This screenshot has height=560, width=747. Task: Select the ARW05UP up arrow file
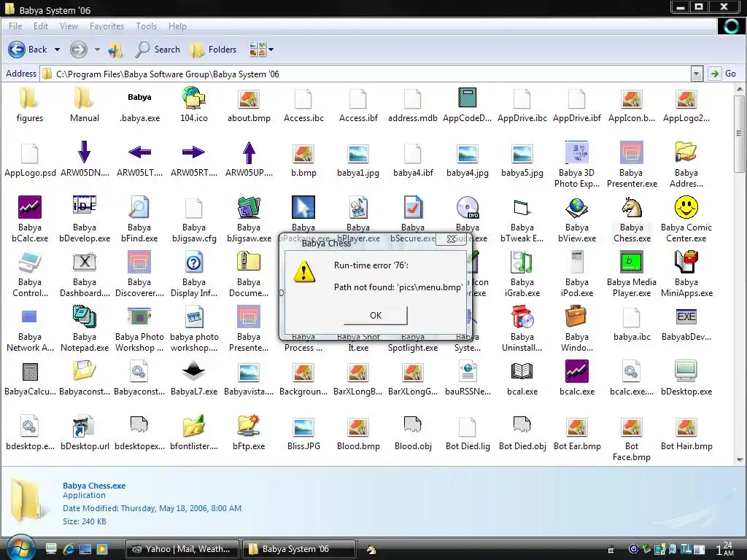point(249,160)
